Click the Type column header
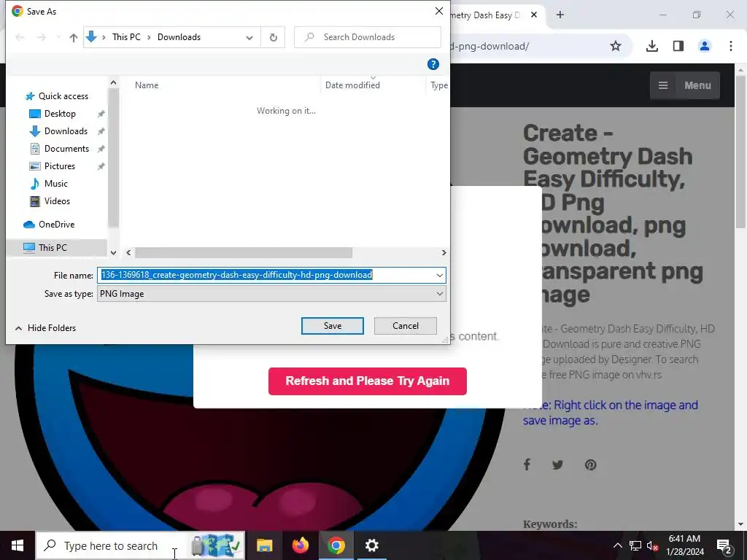The image size is (747, 560). coord(438,85)
